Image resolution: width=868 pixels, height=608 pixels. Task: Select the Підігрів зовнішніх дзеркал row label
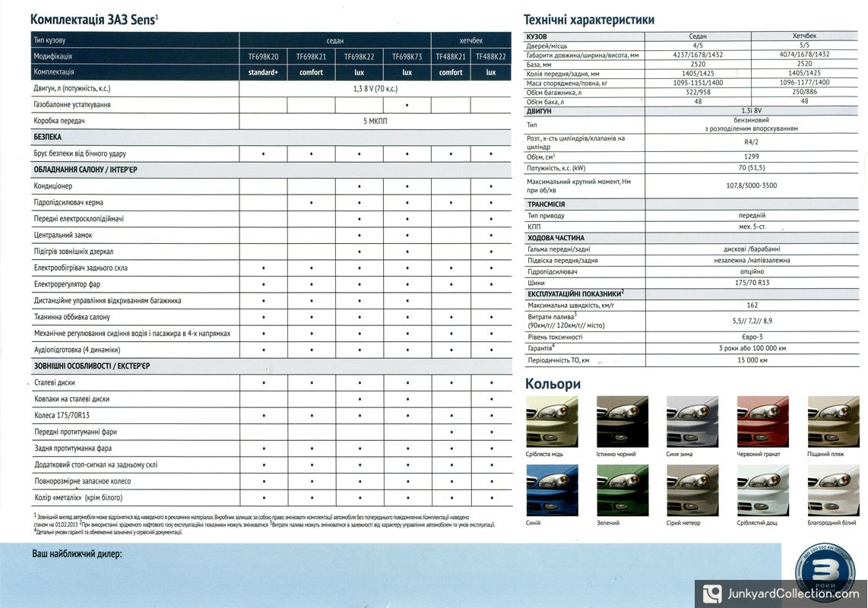tap(74, 252)
